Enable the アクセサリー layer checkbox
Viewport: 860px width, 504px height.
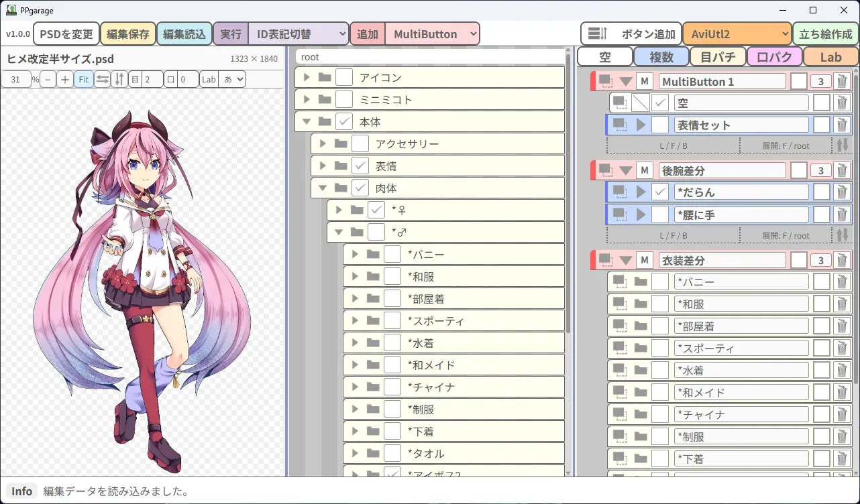point(360,144)
